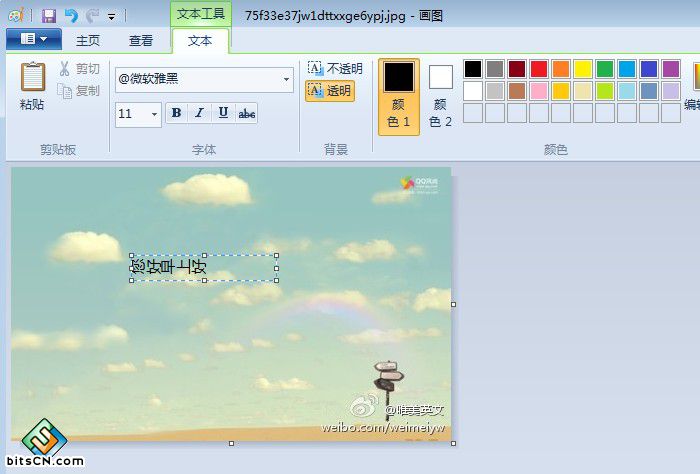
Task: Pick the light turquoise color swatch
Action: coord(627,91)
